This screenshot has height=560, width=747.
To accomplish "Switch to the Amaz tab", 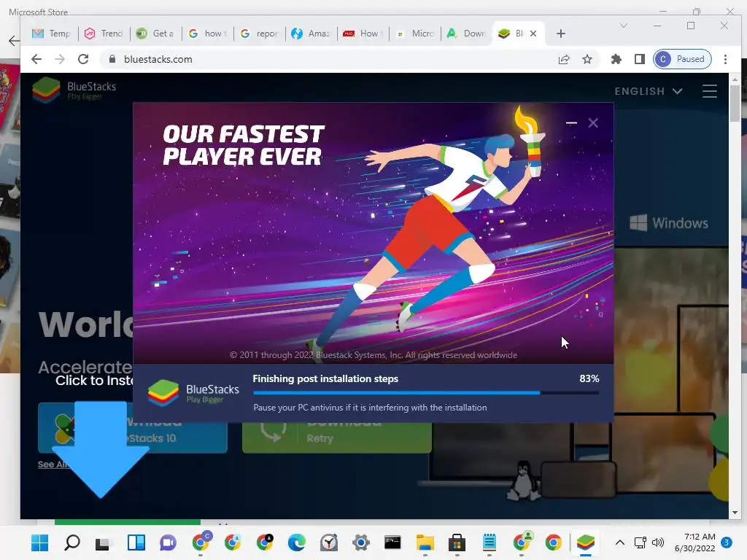I will [311, 34].
